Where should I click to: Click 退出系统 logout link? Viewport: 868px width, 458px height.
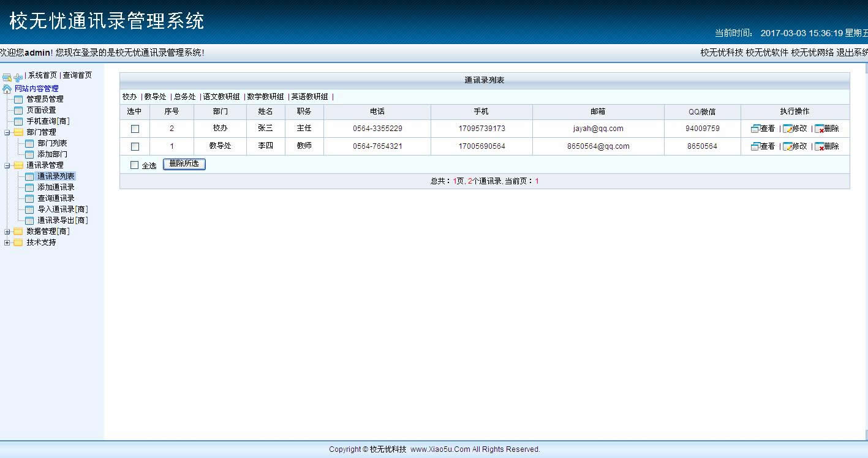(851, 53)
